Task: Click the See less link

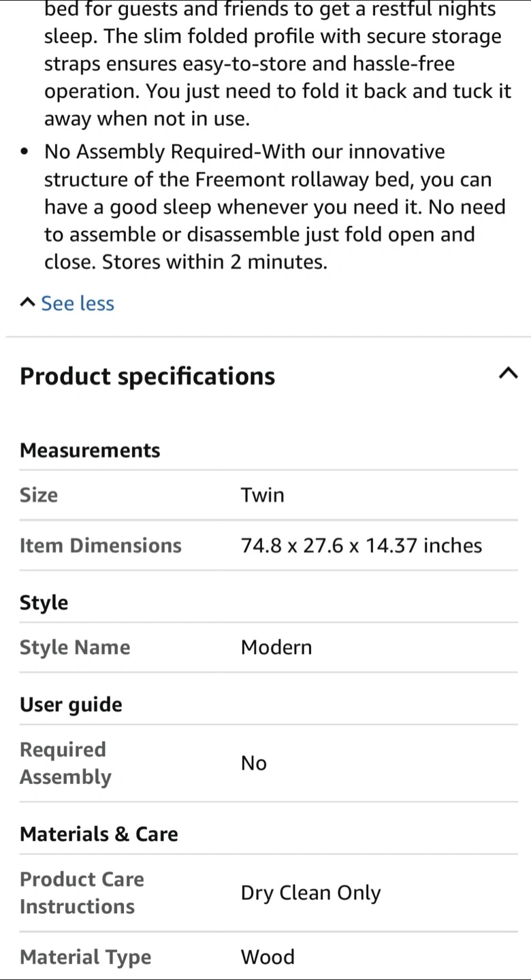Action: (78, 304)
